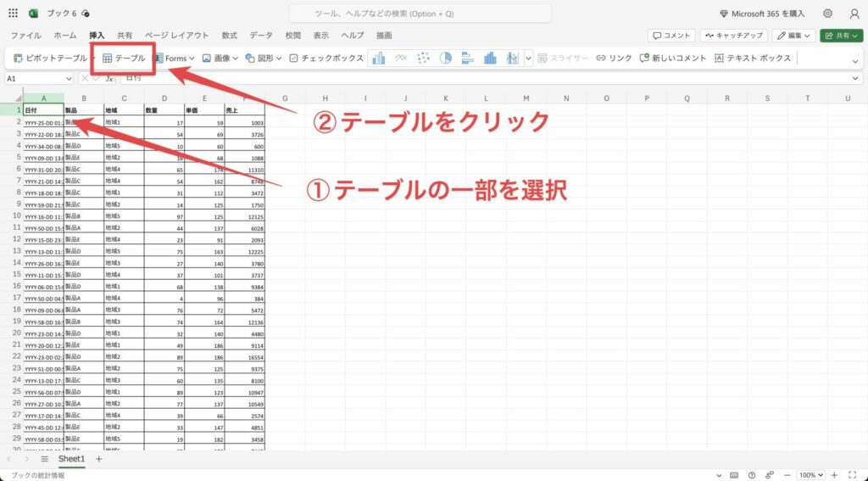Switch to the 数式 tab
This screenshot has width=868, height=481.
tap(229, 36)
